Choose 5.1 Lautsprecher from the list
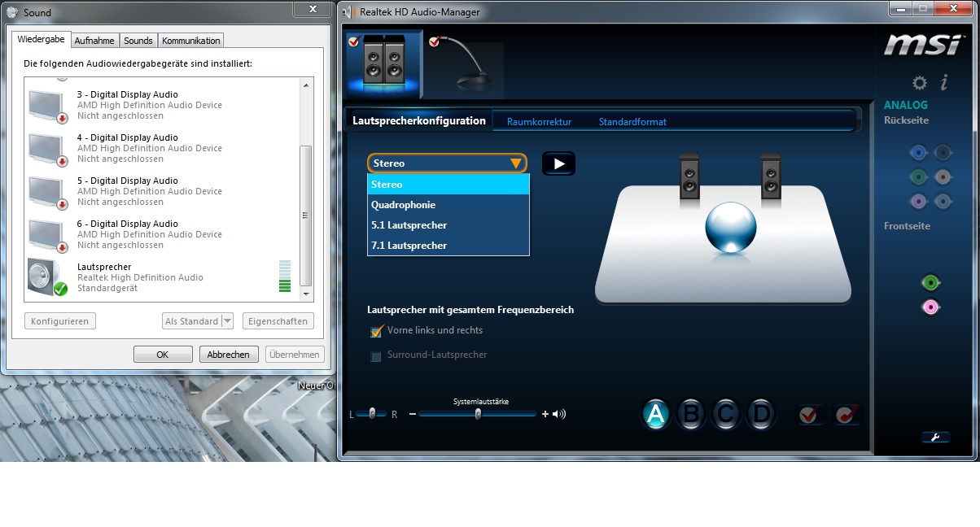The width and height of the screenshot is (980, 527). pos(448,225)
